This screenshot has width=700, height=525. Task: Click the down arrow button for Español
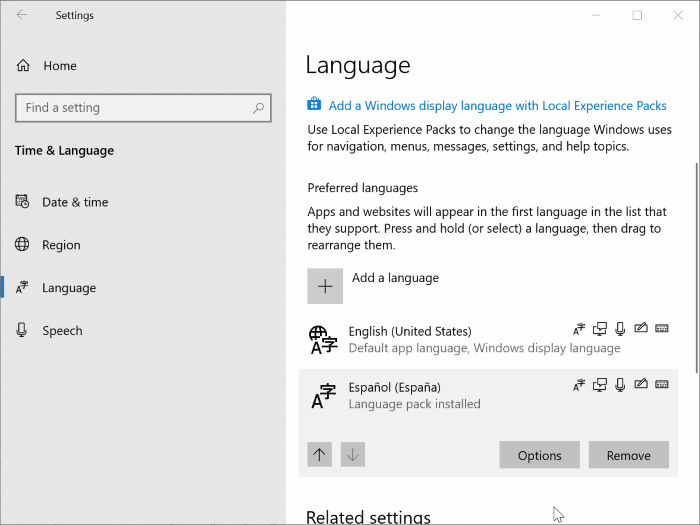[x=353, y=454]
